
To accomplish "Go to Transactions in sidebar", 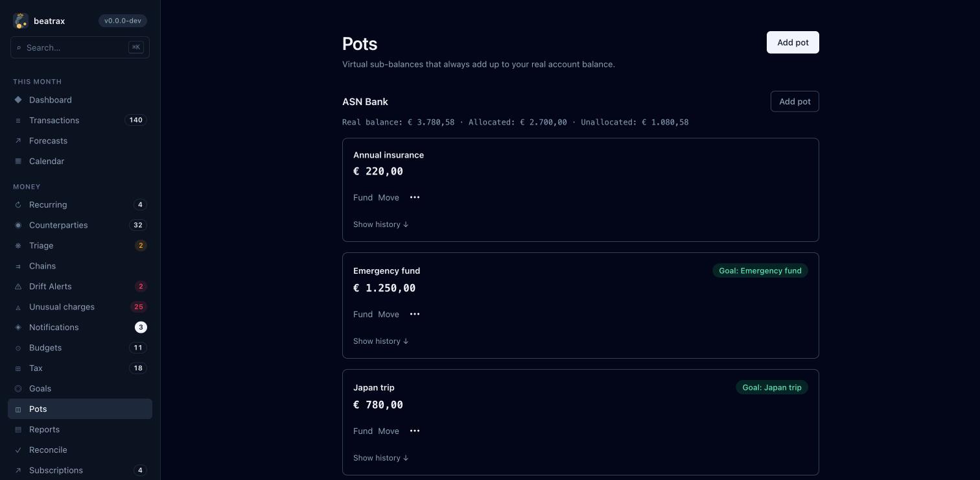I will (x=80, y=121).
